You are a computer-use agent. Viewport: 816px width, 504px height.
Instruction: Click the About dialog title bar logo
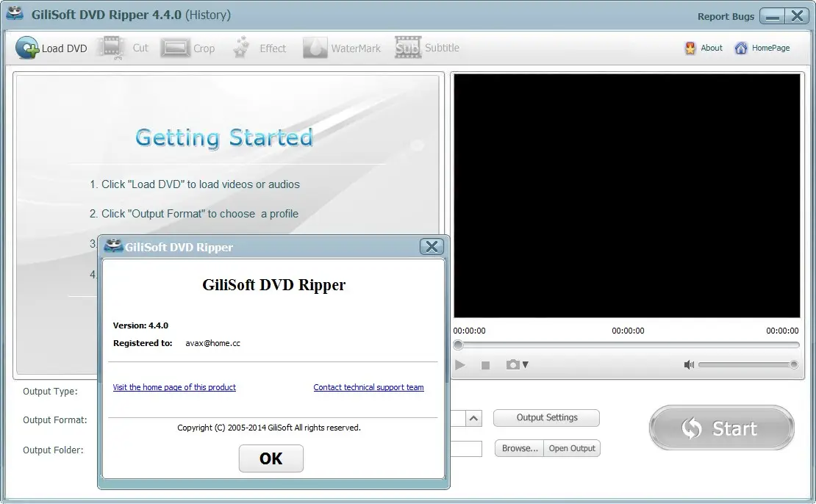[x=113, y=245]
